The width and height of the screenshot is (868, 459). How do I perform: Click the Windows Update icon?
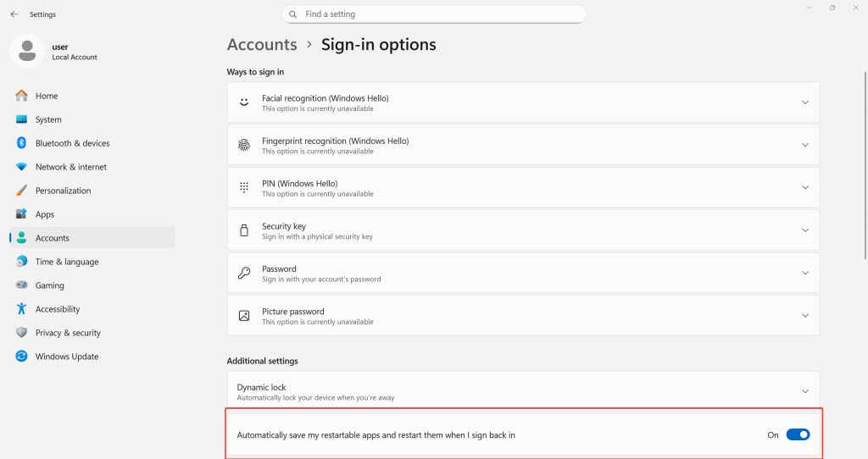(x=22, y=357)
